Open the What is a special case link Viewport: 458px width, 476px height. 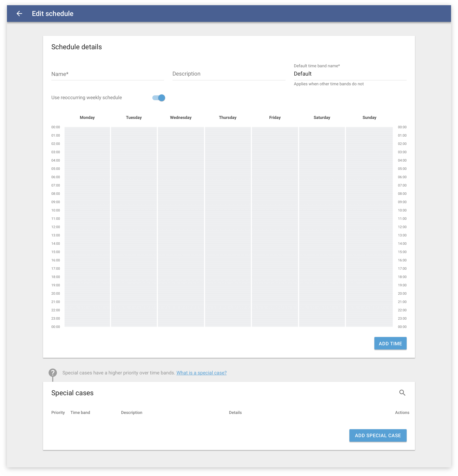(202, 373)
